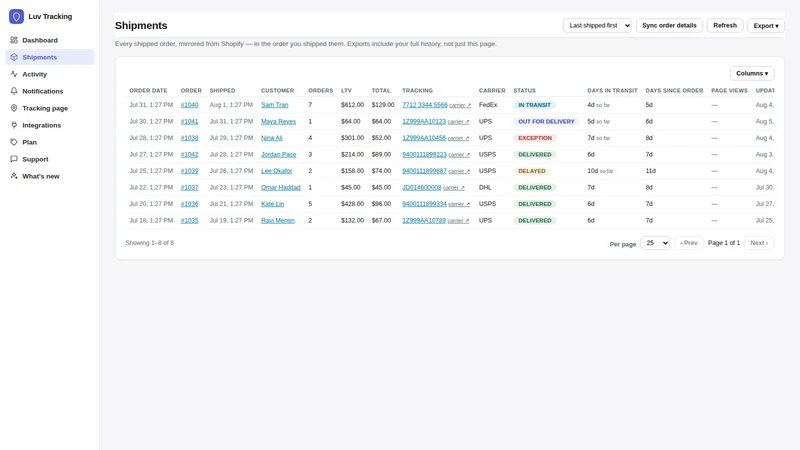Click carrier link for Ravi Menon row
Screen dimensions: 800x450
click(x=459, y=221)
